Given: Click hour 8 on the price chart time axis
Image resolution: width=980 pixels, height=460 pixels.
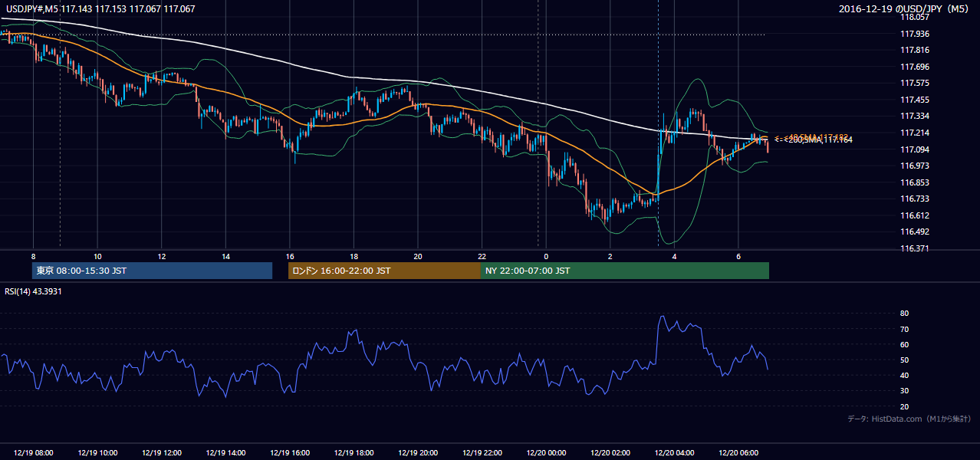Looking at the screenshot, I should coord(34,256).
